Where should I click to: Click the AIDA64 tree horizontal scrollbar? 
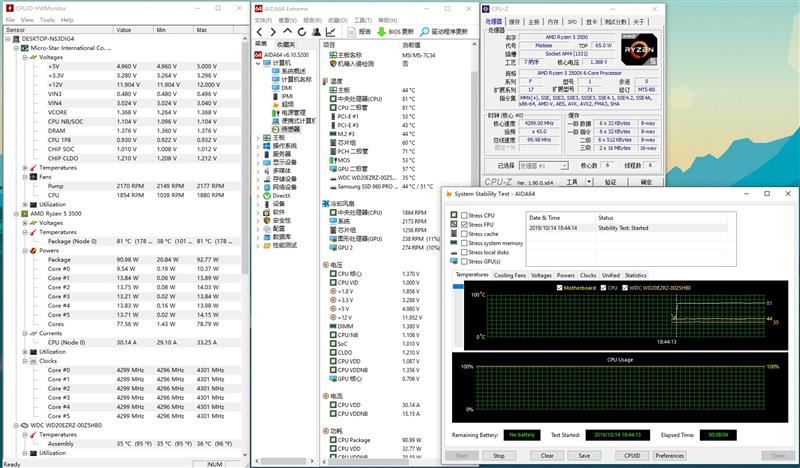[284, 461]
